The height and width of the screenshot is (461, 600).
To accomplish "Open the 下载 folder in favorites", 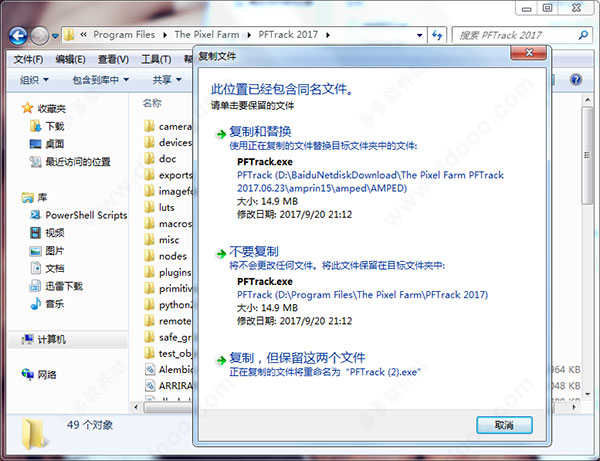I will click(54, 126).
